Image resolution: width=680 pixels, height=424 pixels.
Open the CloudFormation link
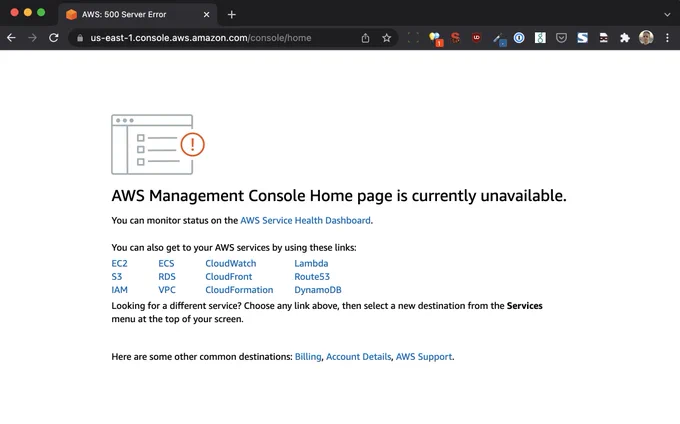pyautogui.click(x=239, y=290)
